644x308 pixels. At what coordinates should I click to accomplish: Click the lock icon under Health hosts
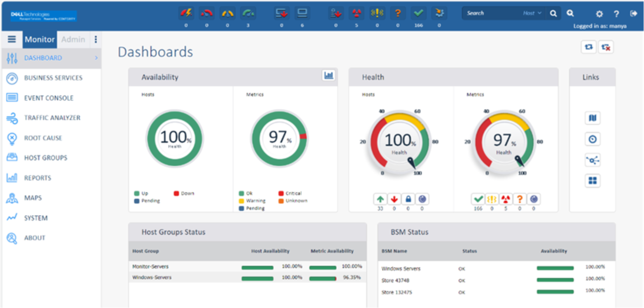tap(408, 199)
